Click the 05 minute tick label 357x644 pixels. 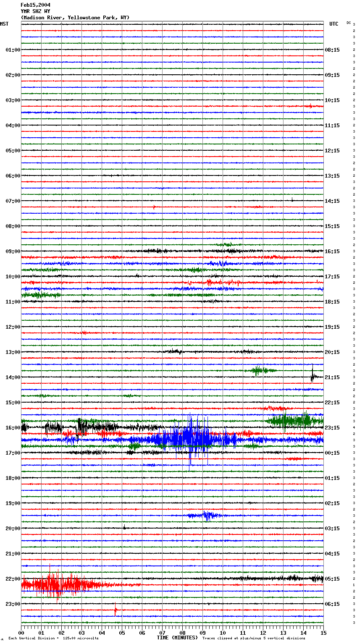click(x=122, y=633)
